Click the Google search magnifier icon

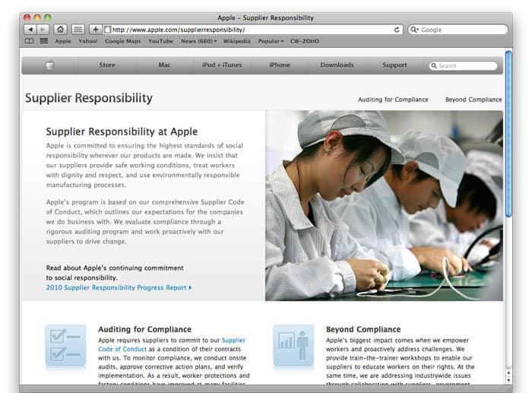pos(414,30)
